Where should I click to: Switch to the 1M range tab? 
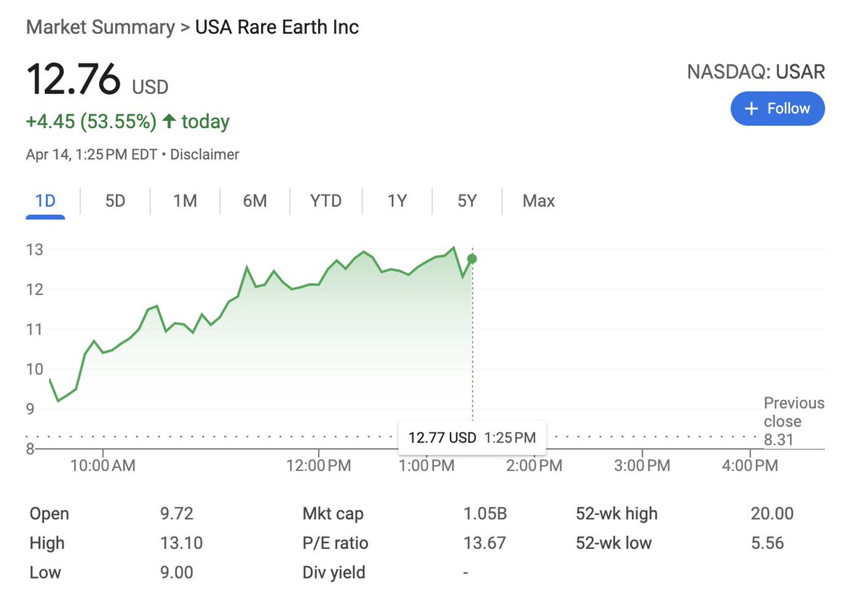coord(185,201)
